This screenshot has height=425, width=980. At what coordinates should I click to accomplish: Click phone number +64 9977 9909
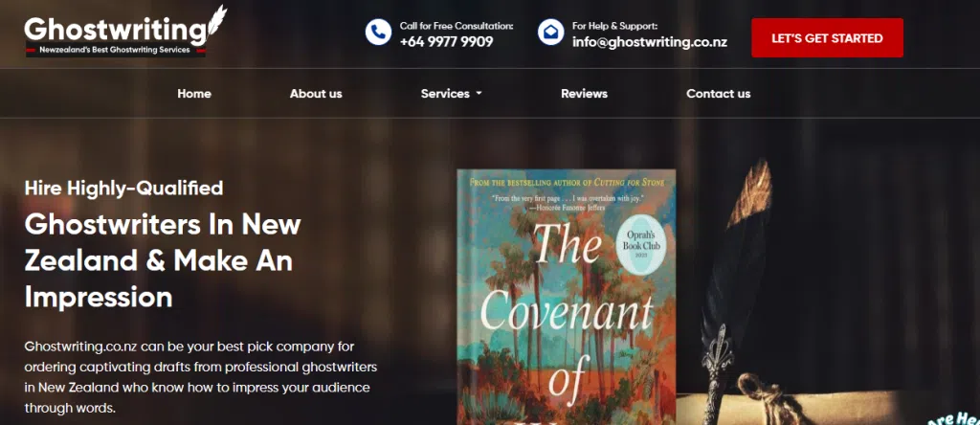point(446,42)
